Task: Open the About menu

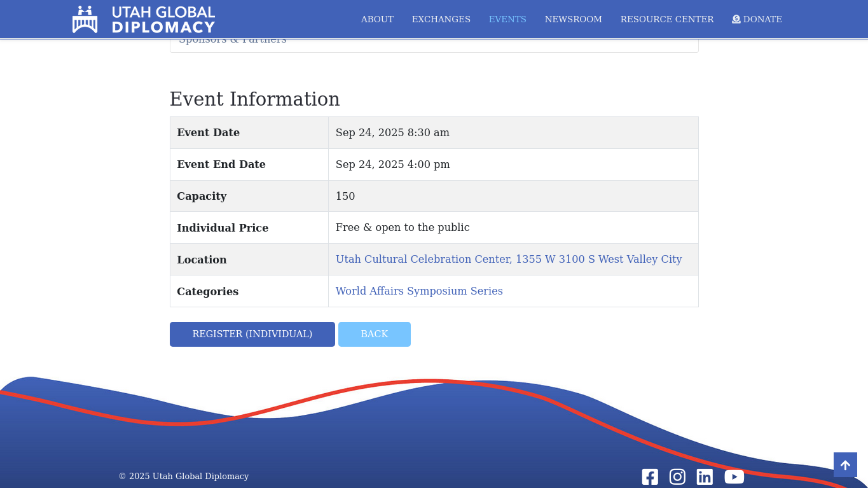Action: (x=377, y=20)
